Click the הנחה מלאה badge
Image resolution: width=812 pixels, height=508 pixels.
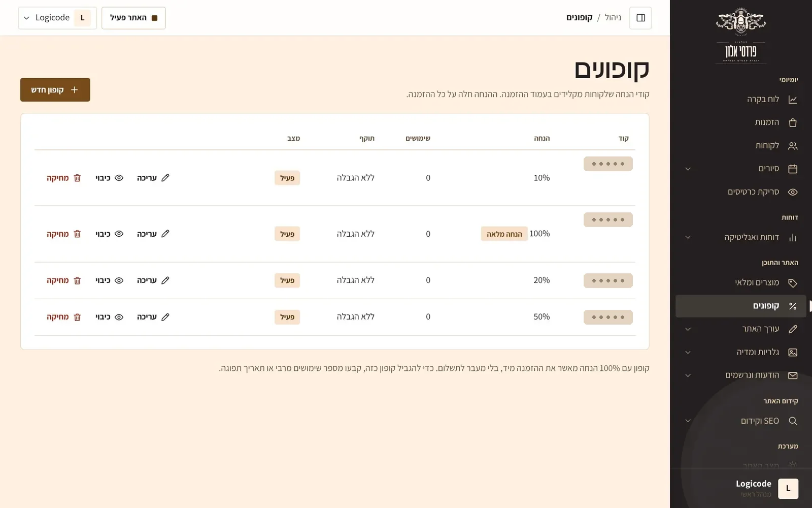pyautogui.click(x=504, y=234)
